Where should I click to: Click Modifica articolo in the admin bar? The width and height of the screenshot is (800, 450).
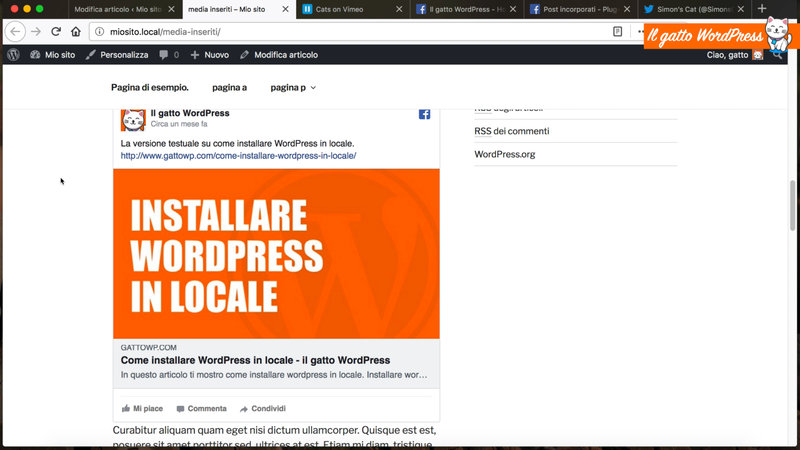coord(279,55)
